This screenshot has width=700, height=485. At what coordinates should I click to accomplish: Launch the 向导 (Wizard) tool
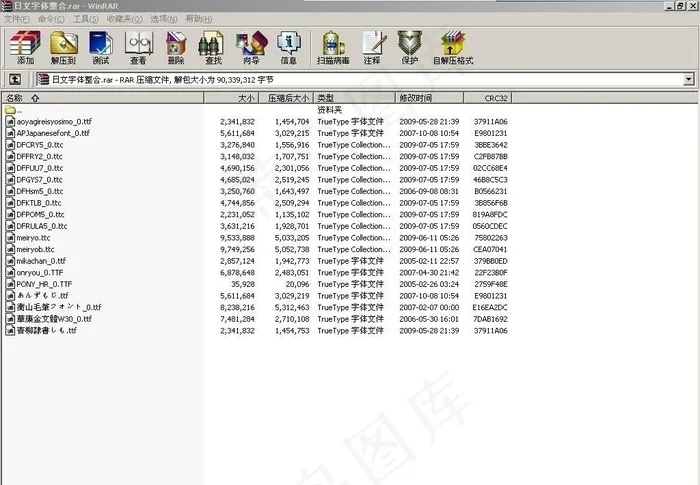pyautogui.click(x=249, y=46)
